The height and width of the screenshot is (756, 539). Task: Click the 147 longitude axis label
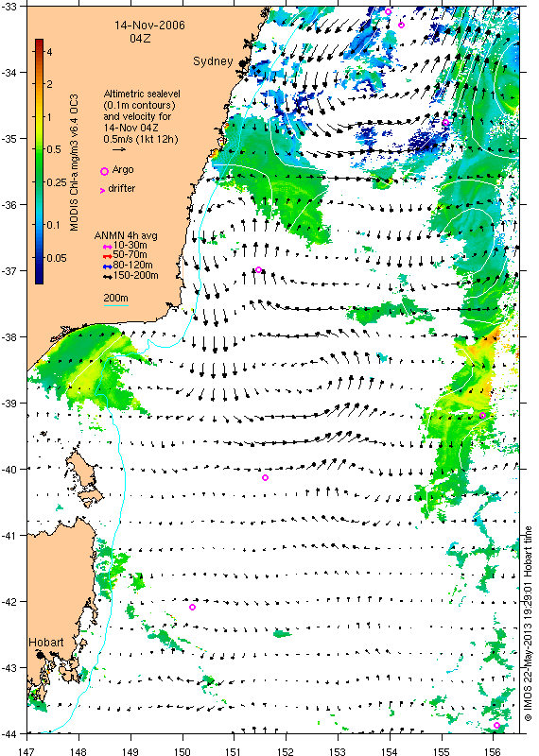(26, 750)
